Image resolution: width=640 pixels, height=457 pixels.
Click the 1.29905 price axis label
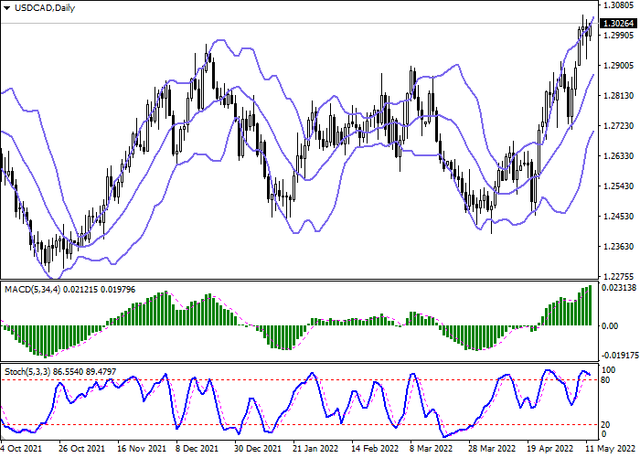(619, 35)
